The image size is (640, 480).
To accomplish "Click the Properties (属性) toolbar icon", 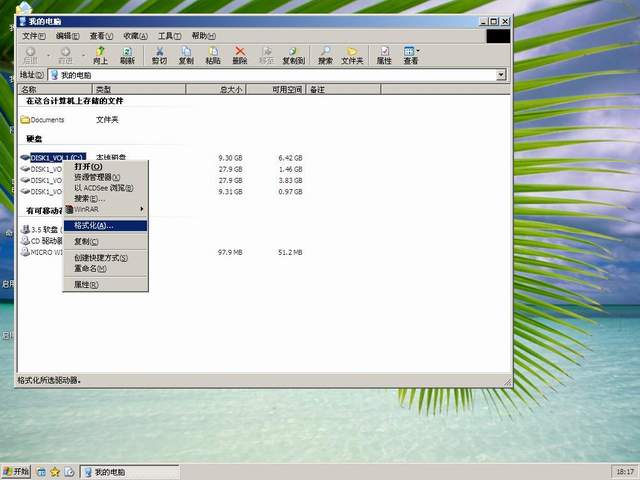I will pyautogui.click(x=384, y=54).
